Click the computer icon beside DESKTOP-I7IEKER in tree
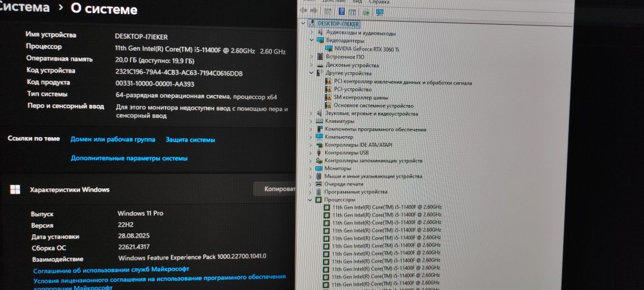 point(312,24)
